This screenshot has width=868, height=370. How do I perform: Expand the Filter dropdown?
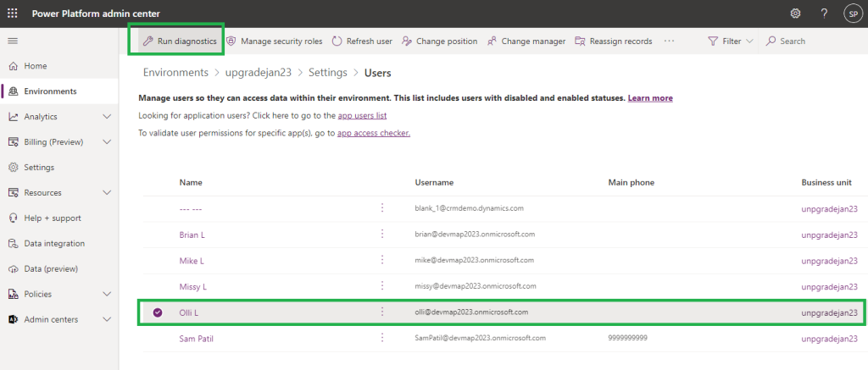click(732, 41)
